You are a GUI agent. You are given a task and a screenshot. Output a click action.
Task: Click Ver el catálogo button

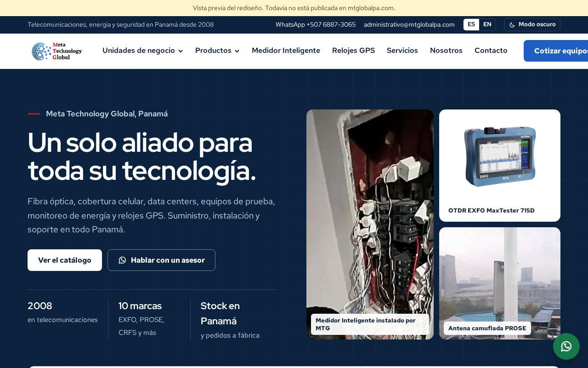point(65,260)
